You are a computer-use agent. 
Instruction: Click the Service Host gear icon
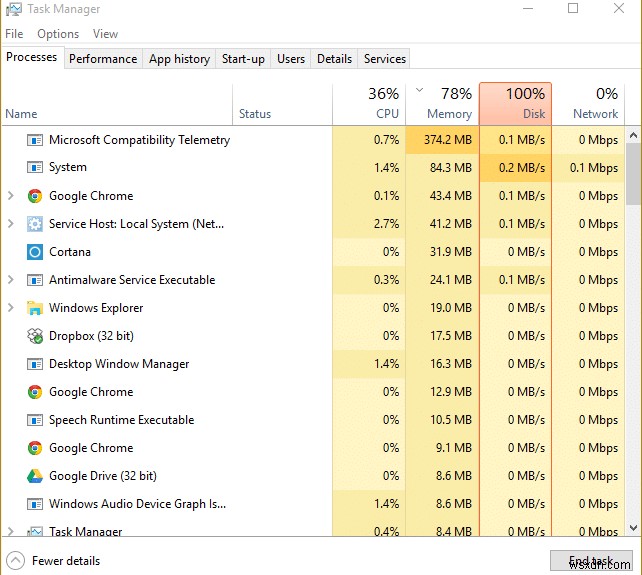35,224
